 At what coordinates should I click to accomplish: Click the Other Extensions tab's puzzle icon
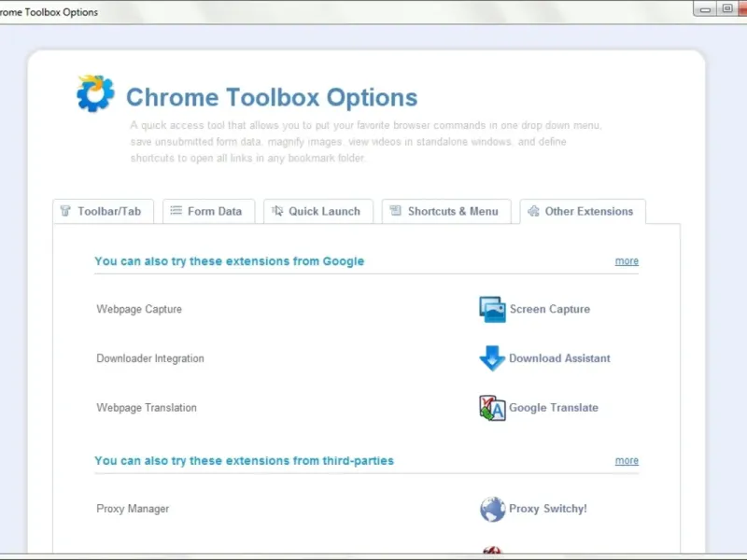[533, 211]
